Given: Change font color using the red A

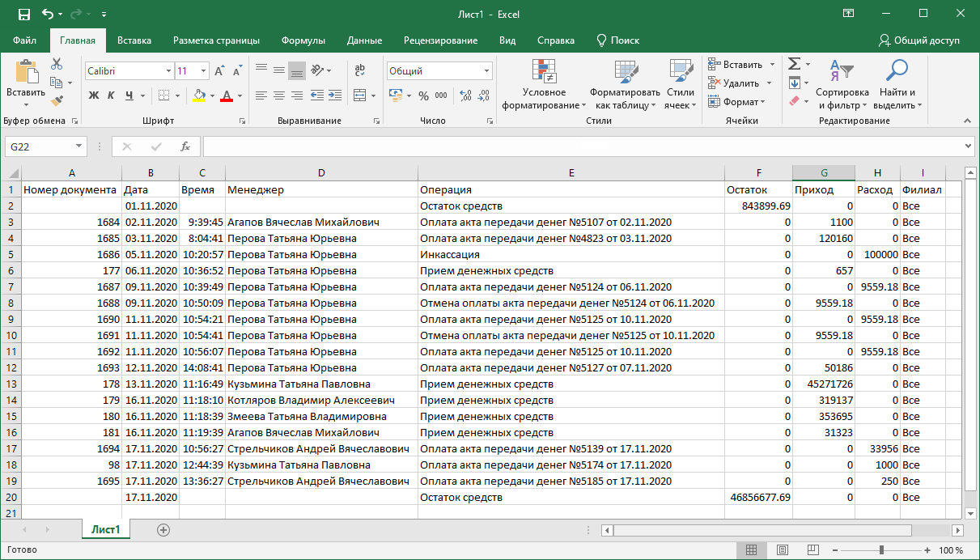Looking at the screenshot, I should pos(227,95).
